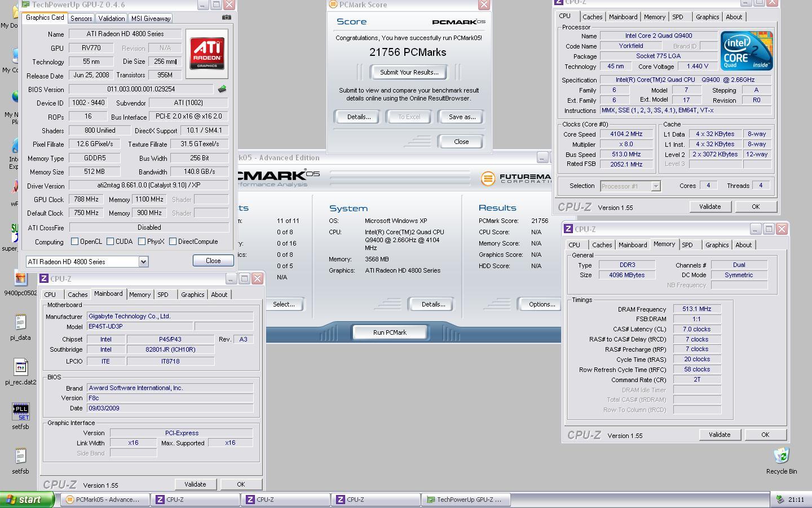
Task: Click the 21756 PCMarks score text
Action: point(408,52)
